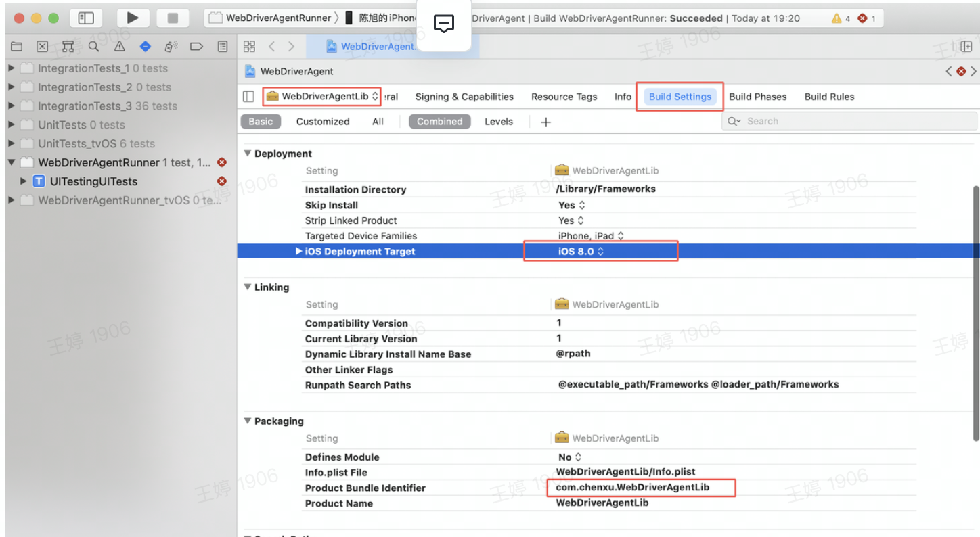The height and width of the screenshot is (537, 980).
Task: Expand the IntegrationTests_1 group
Action: 12,68
